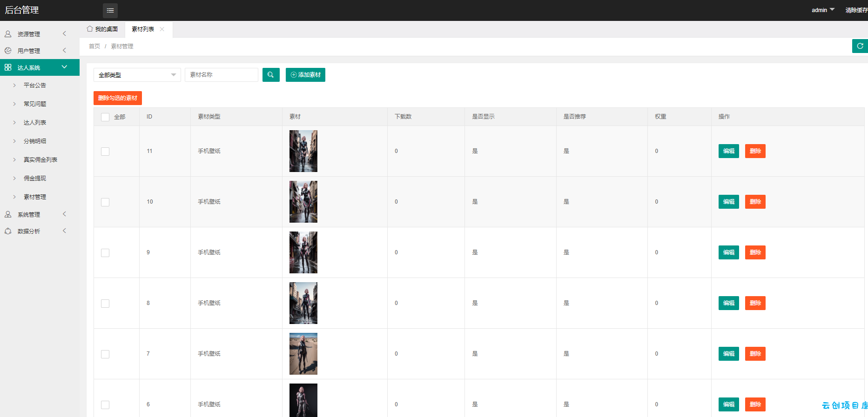Click 编辑 button for row ID 10
This screenshot has height=417, width=868.
pos(729,202)
